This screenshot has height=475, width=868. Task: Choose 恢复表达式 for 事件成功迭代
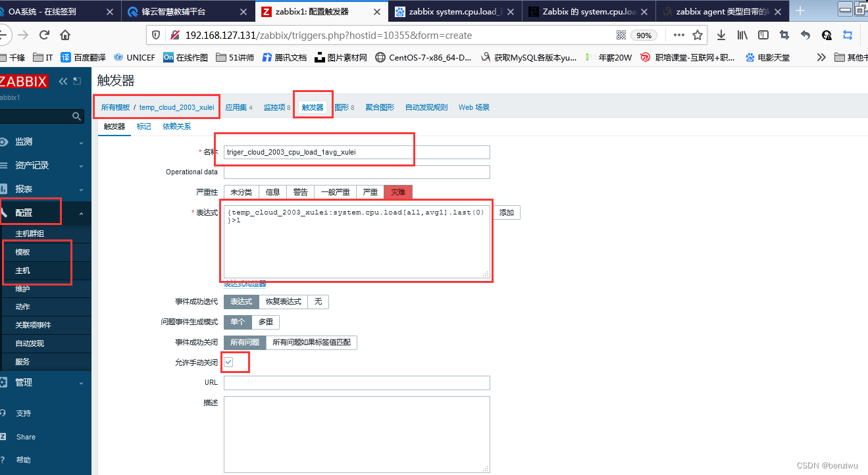[283, 301]
